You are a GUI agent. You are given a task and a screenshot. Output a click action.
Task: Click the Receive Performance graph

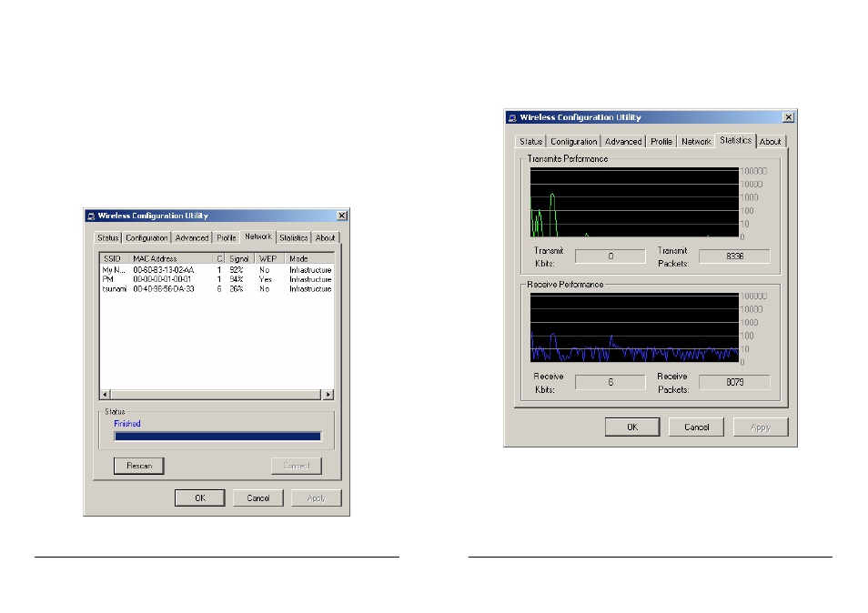[x=634, y=327]
